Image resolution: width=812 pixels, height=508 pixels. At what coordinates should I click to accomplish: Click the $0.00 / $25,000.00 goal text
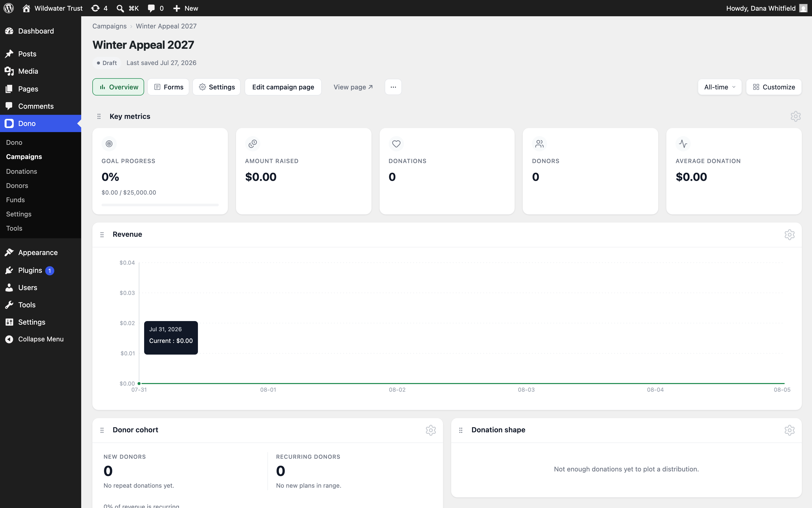[129, 193]
